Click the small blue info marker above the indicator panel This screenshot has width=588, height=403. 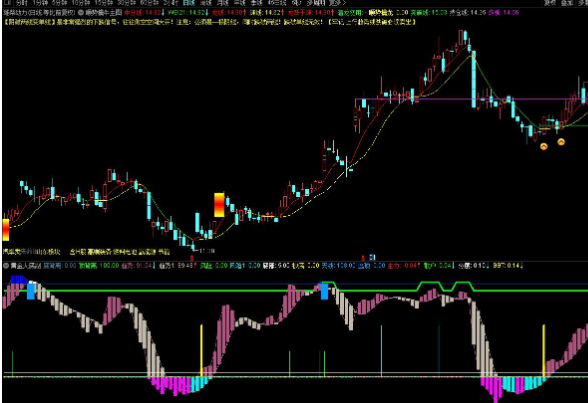point(372,257)
